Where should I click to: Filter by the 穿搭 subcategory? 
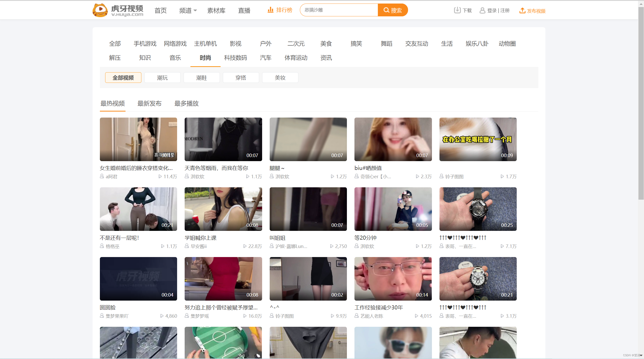pos(241,78)
